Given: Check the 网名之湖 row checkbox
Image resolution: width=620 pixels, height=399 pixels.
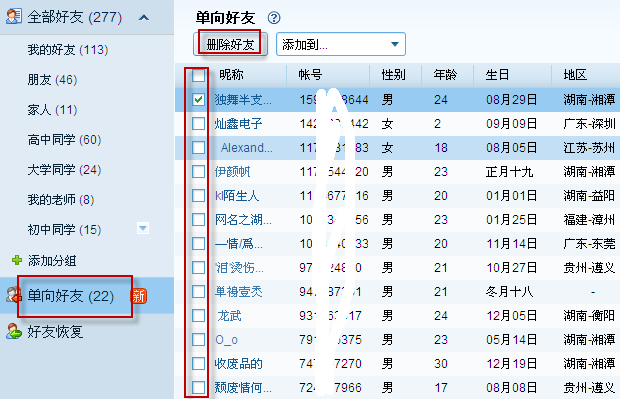Looking at the screenshot, I should pyautogui.click(x=198, y=219).
